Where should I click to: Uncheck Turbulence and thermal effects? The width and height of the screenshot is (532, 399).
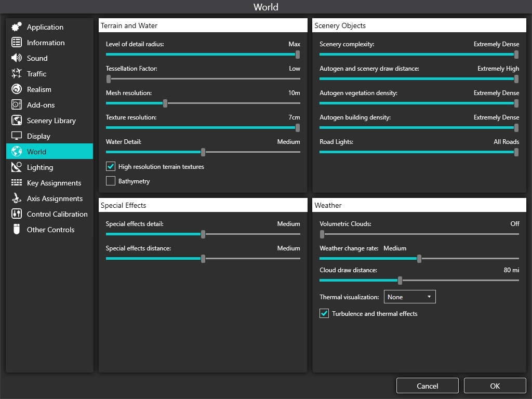click(x=324, y=314)
